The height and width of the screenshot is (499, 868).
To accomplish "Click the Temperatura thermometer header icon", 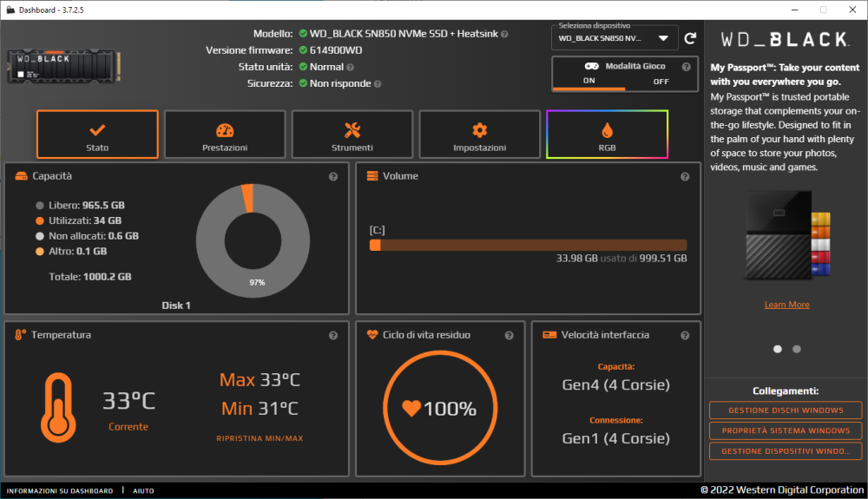I will pyautogui.click(x=20, y=335).
